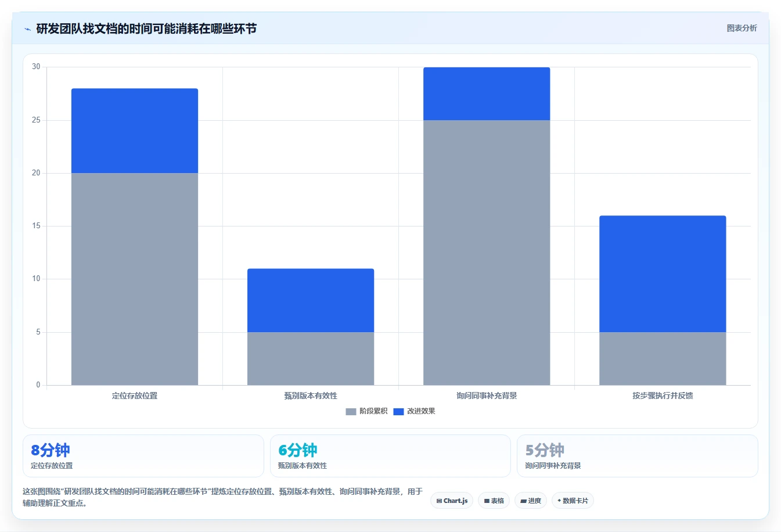Screen dimensions: 781x532
Task: Click the blue segment of the 定位存放位置 bar
Action: [x=135, y=131]
